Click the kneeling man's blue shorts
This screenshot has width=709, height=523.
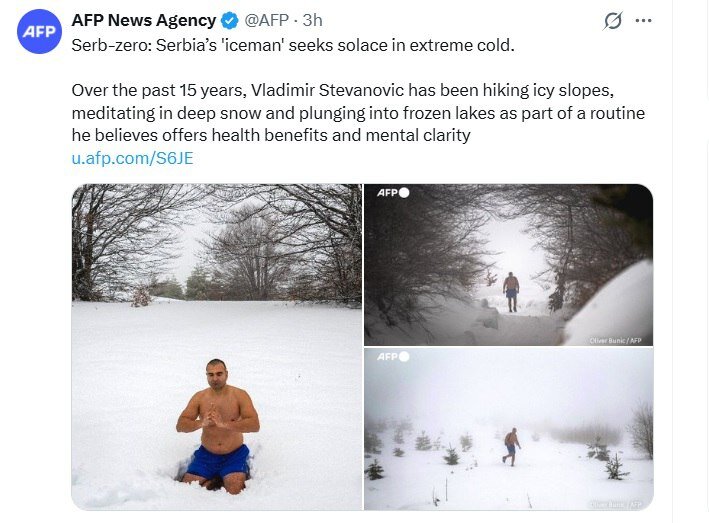click(217, 461)
